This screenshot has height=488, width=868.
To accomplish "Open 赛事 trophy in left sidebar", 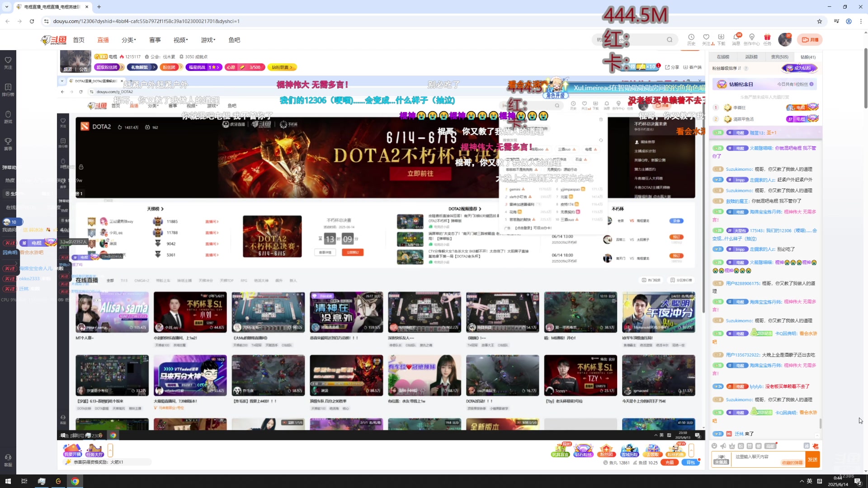I will [x=8, y=144].
